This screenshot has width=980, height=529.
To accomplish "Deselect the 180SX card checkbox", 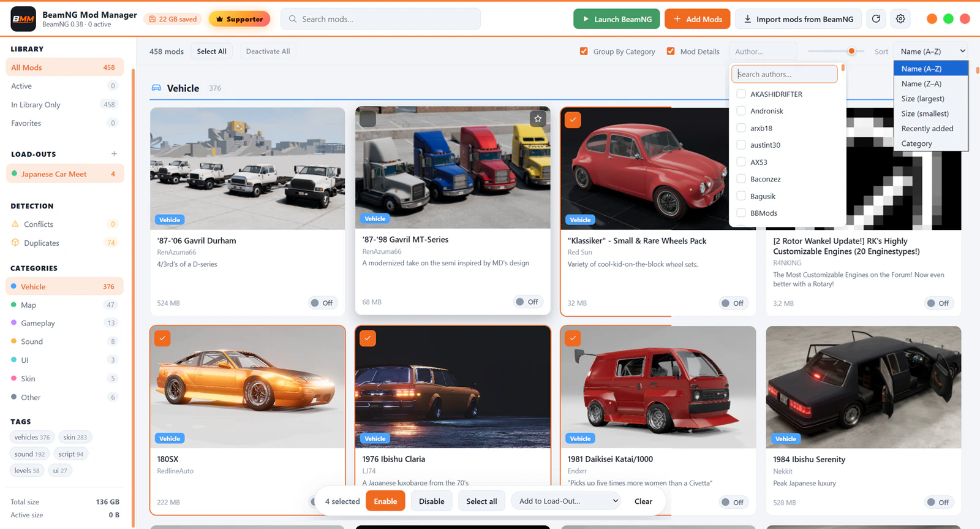I will (x=162, y=338).
